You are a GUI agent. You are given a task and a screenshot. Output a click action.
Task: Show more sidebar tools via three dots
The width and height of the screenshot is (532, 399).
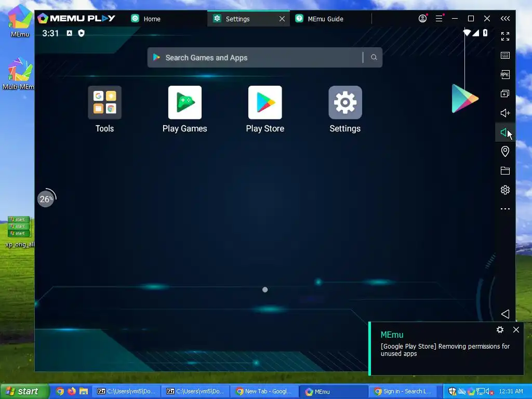pyautogui.click(x=505, y=209)
